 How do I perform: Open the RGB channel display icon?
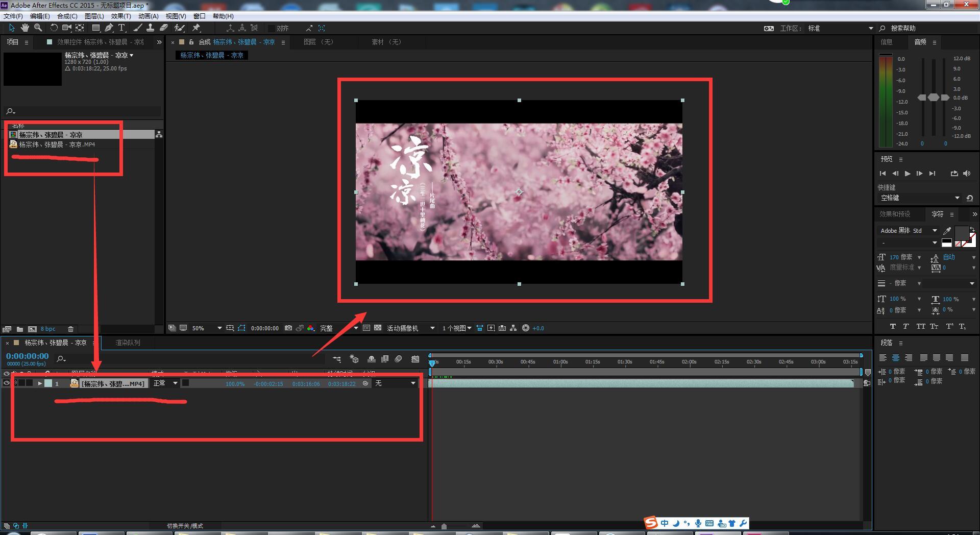coord(310,328)
